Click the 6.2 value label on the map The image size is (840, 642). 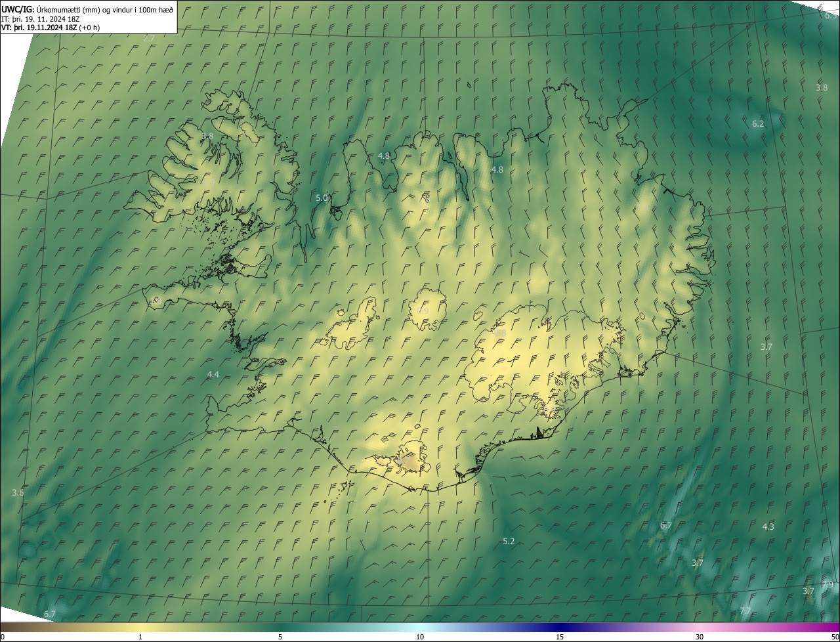(x=758, y=123)
